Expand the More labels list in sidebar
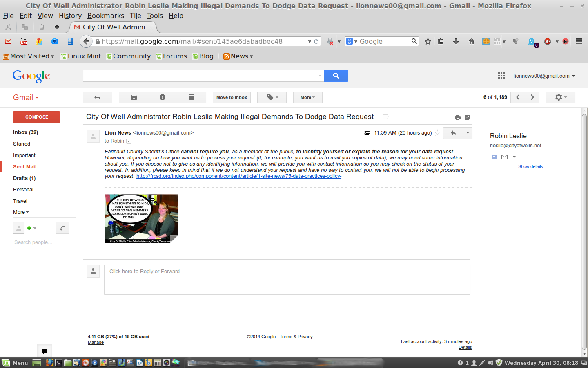Image resolution: width=588 pixels, height=368 pixels. point(21,212)
